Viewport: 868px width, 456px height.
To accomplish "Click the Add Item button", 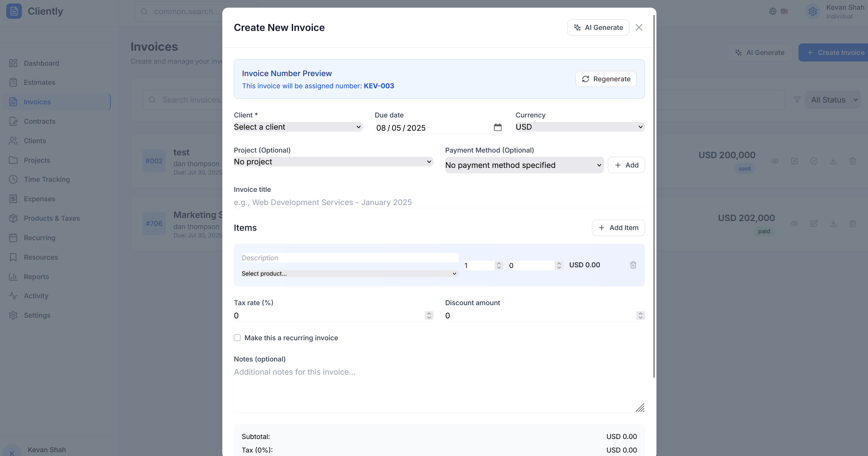I will 618,228.
